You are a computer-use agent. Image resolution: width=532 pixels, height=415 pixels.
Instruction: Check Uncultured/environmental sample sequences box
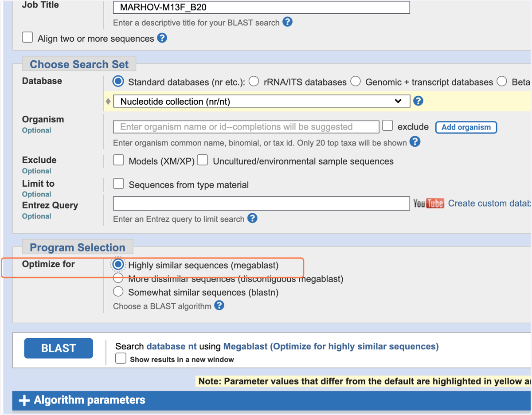[x=203, y=160]
